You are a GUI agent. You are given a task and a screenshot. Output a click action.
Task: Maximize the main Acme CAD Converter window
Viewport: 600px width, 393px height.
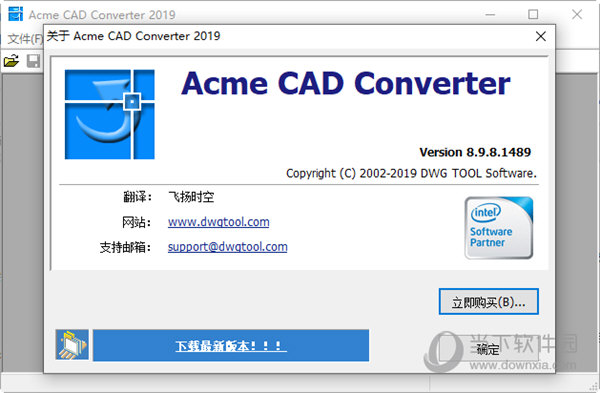533,15
